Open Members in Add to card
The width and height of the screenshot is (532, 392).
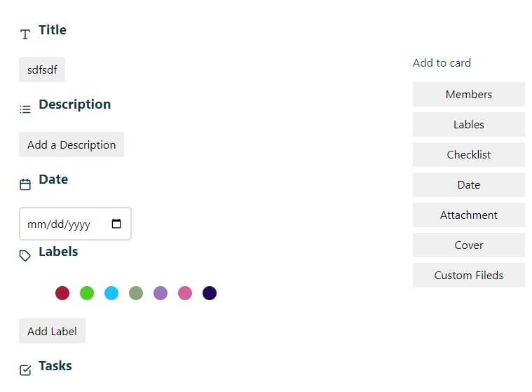(x=469, y=95)
